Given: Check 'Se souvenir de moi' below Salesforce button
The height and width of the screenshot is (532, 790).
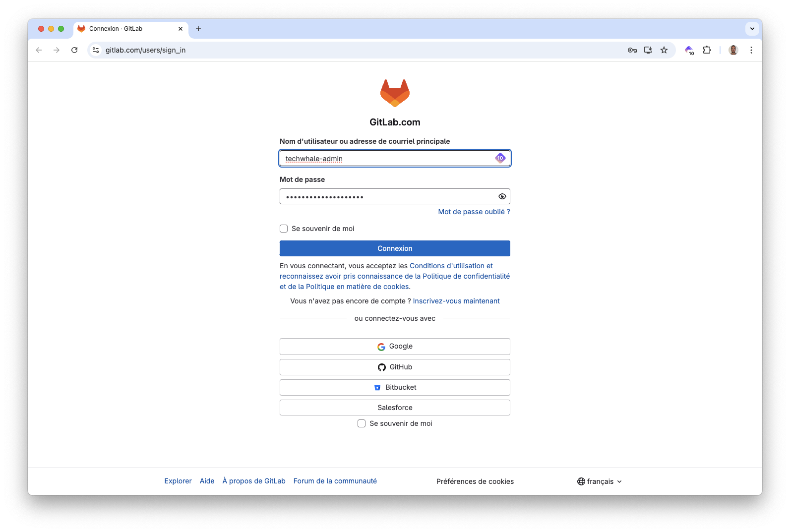Looking at the screenshot, I should click(x=362, y=423).
